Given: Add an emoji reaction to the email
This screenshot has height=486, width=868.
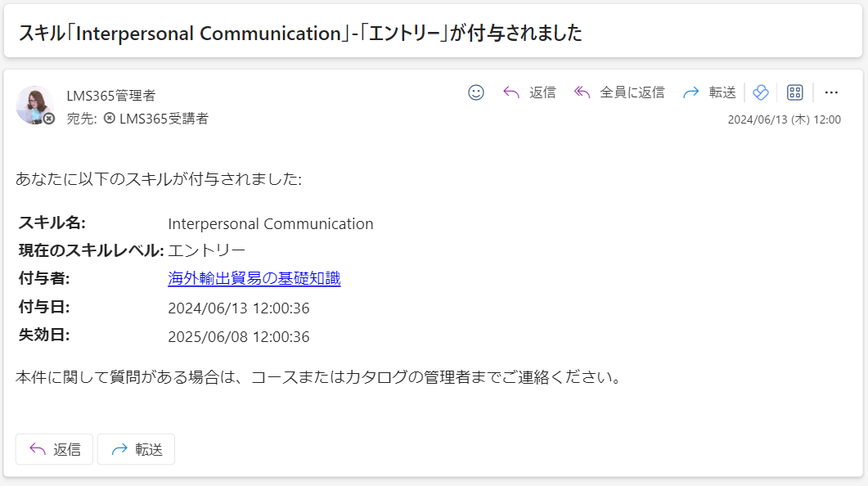Looking at the screenshot, I should [x=476, y=92].
